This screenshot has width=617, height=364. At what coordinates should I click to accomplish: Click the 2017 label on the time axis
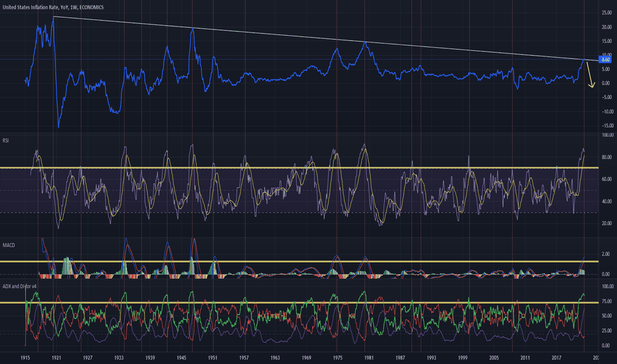[556, 357]
